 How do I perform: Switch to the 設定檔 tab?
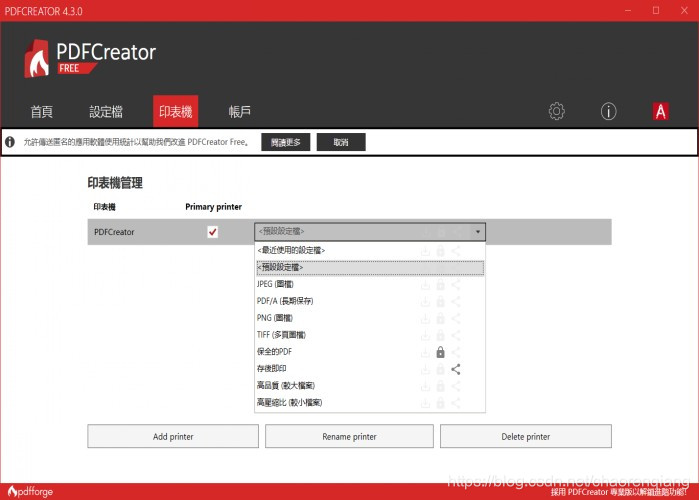106,111
